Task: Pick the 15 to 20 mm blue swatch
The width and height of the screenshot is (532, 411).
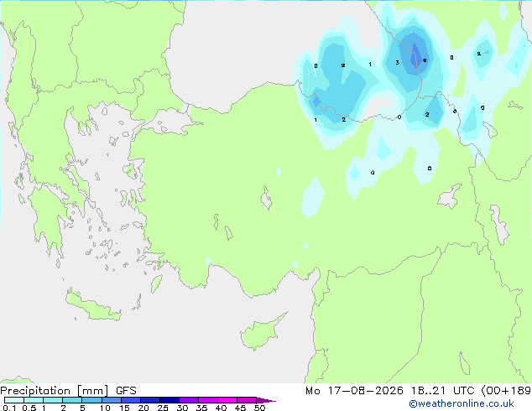Action: pyautogui.click(x=130, y=400)
